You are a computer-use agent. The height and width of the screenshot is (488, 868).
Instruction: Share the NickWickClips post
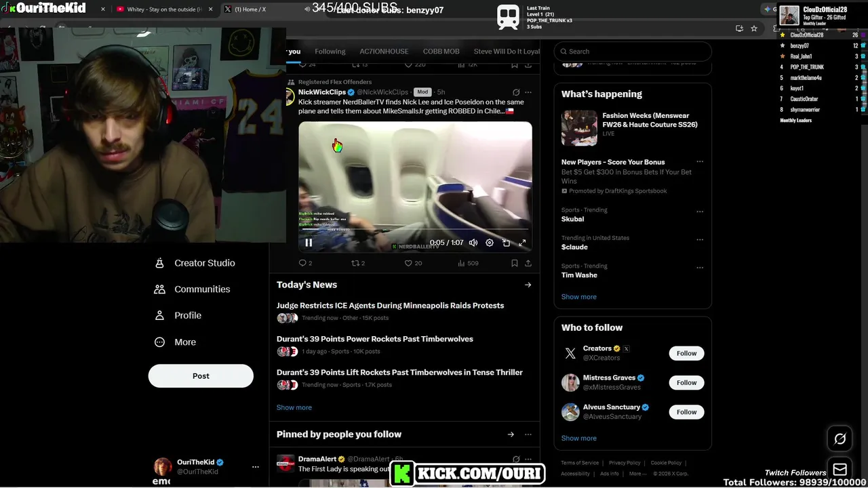click(x=528, y=263)
